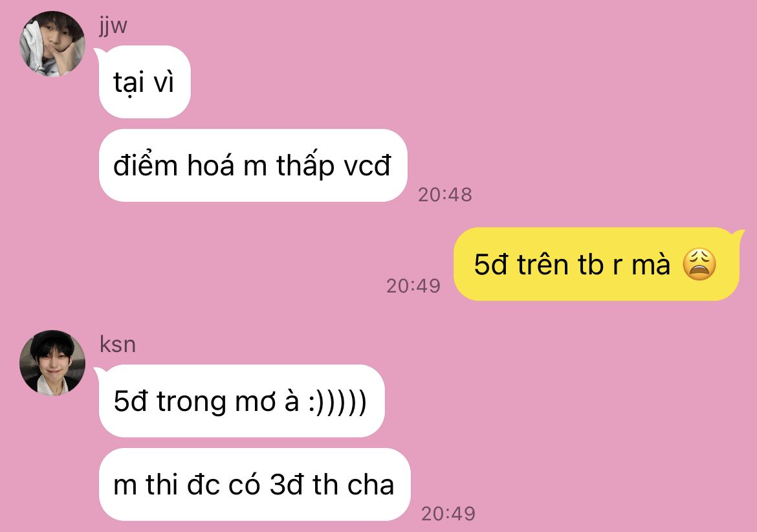This screenshot has height=532, width=757.
Task: Tap the 20:49 timestamp under ksn's messages
Action: click(448, 514)
